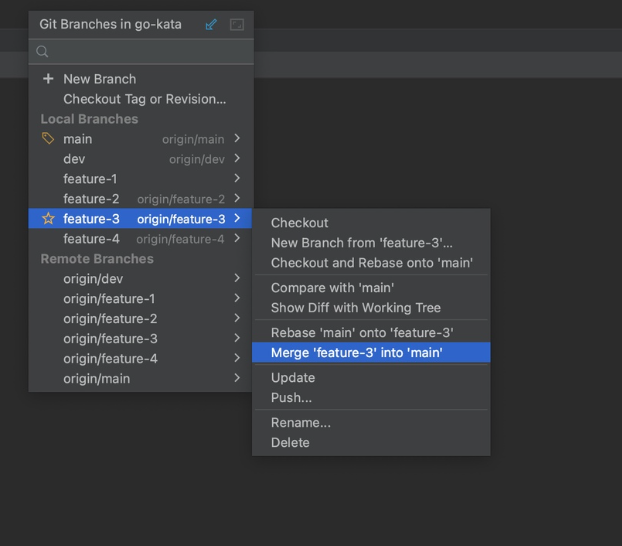Expand origin/feature-1 remote branch chevron
Image resolution: width=622 pixels, height=546 pixels.
237,299
